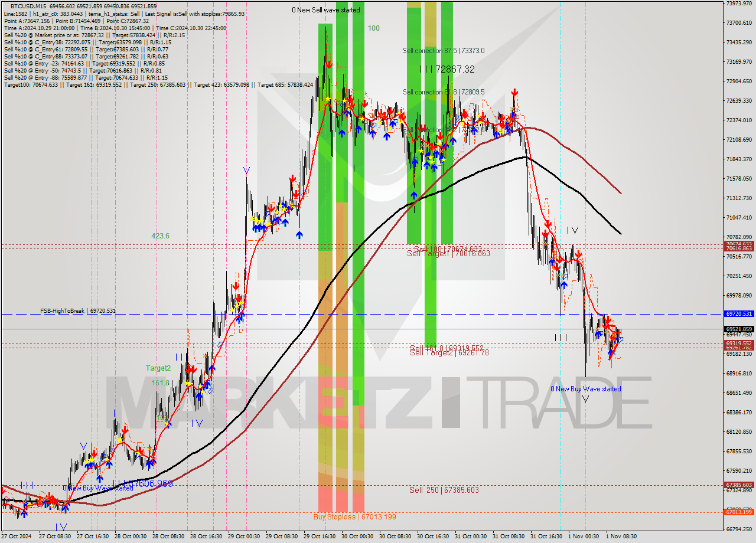
Task: Click the '27 Oct 2024' time axis label
Action: pyautogui.click(x=17, y=537)
